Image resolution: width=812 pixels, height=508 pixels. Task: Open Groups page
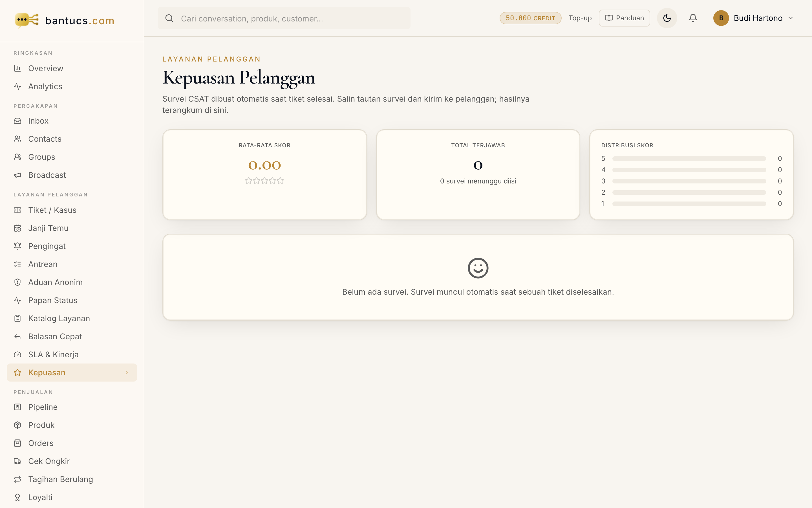72,157
